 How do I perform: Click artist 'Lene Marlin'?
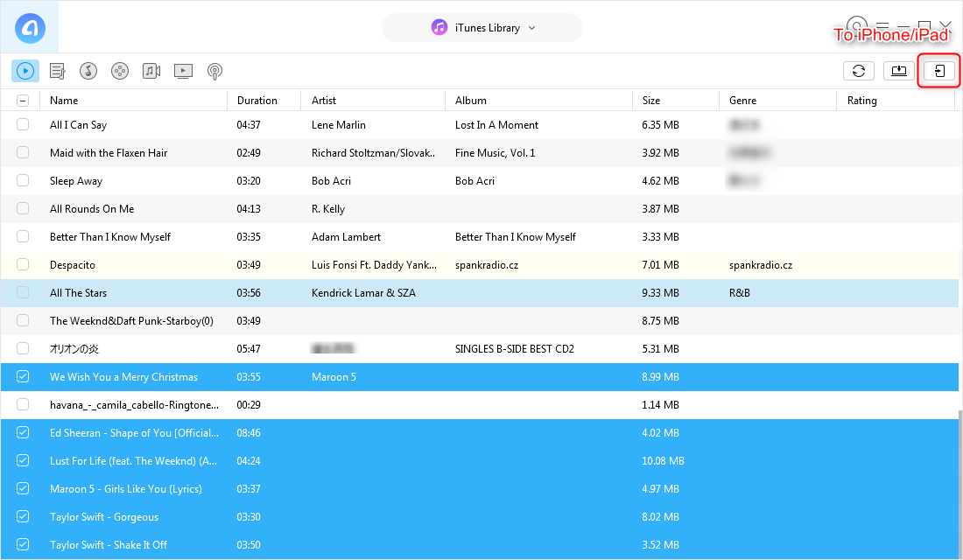[x=339, y=124]
